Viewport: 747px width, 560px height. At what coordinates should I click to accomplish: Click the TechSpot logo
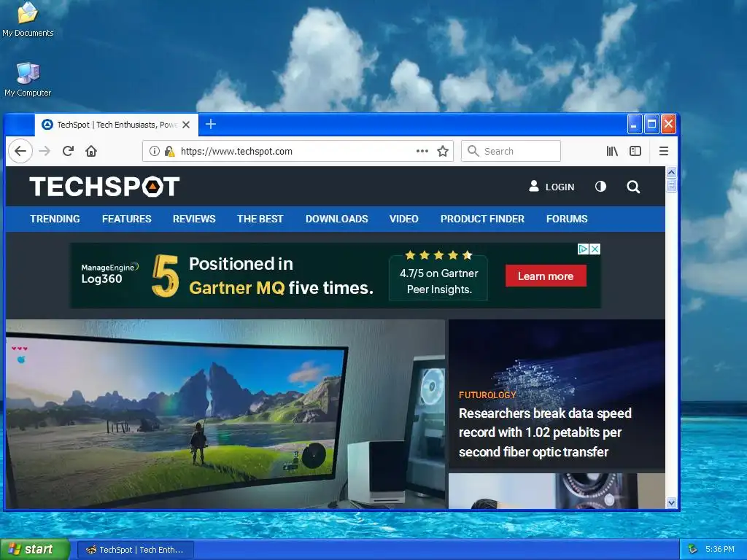pyautogui.click(x=105, y=186)
